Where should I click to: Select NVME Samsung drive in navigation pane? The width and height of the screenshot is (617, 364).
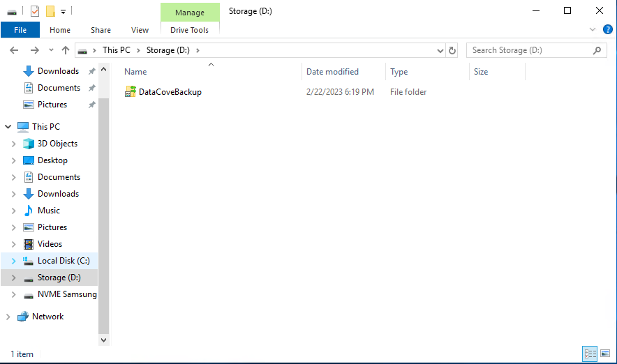66,294
